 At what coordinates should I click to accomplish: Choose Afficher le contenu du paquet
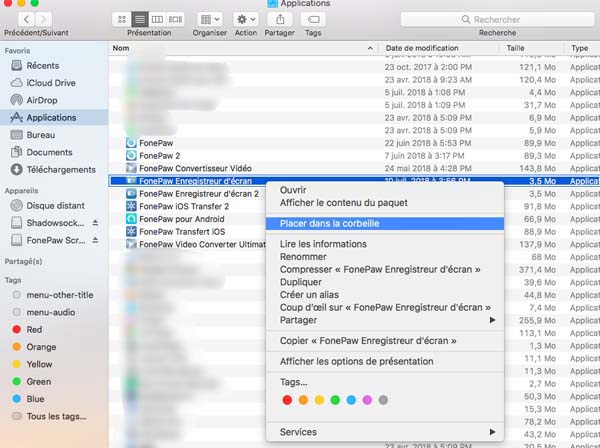385,203
